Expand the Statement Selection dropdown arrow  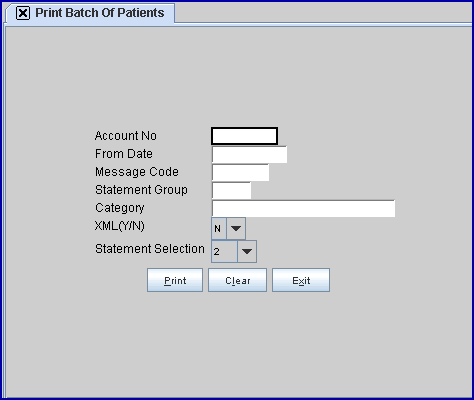(x=247, y=251)
